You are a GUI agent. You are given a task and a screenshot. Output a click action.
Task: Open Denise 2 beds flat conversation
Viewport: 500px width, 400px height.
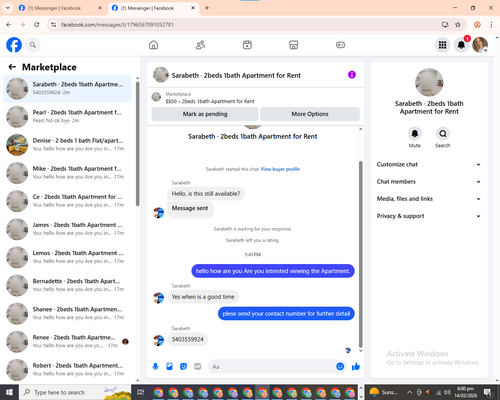coord(67,145)
